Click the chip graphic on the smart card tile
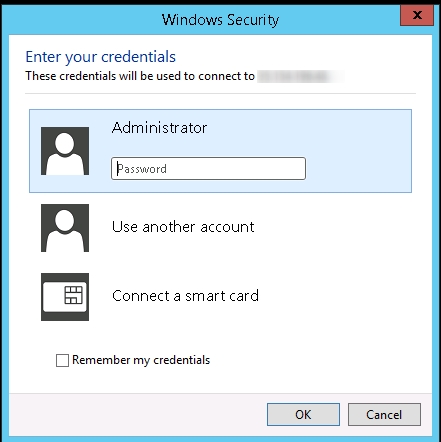 tap(73, 295)
